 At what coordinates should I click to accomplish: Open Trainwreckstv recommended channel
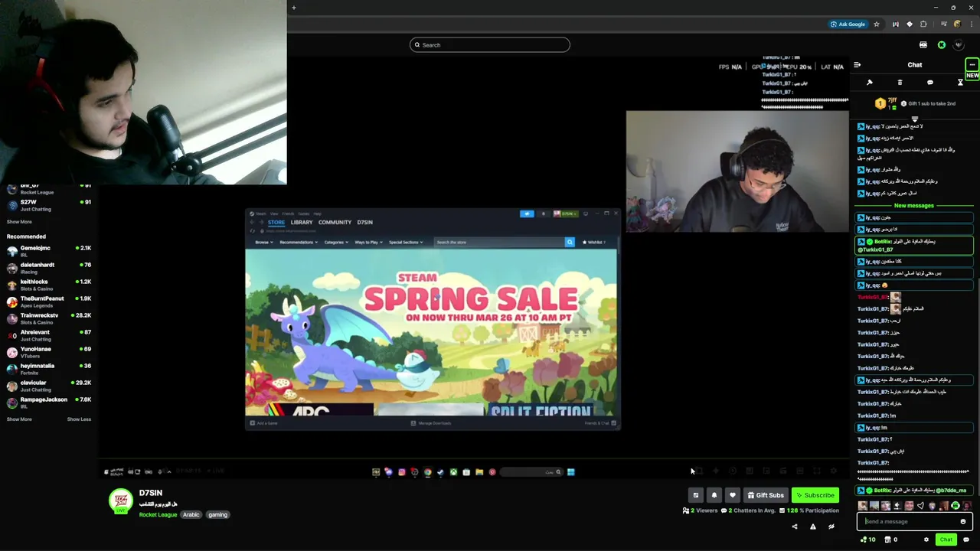click(49, 318)
